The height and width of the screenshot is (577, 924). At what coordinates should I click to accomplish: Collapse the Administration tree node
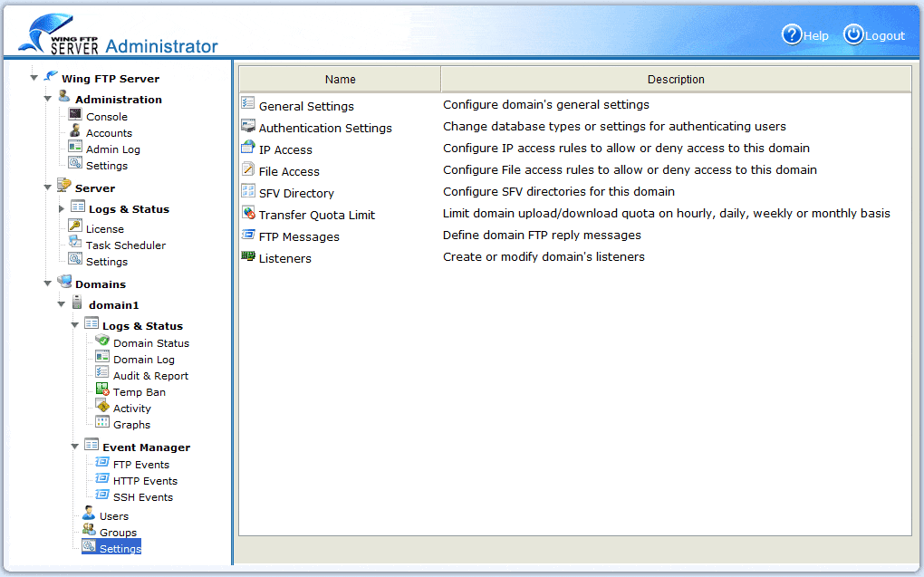click(x=48, y=99)
